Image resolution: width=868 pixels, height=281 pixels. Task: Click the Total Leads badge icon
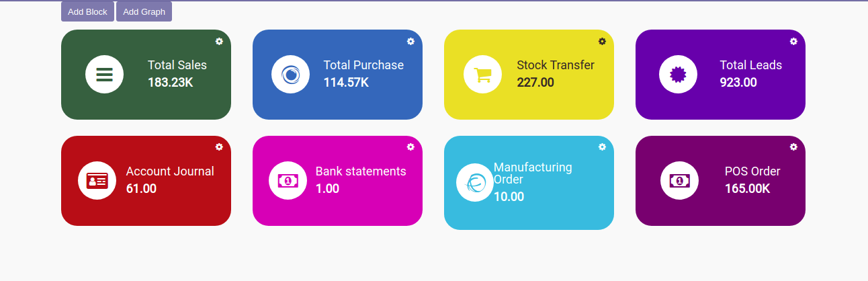pos(678,74)
